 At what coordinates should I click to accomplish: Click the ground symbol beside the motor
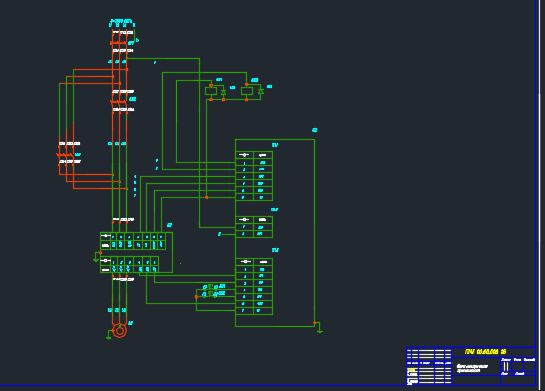(108, 336)
